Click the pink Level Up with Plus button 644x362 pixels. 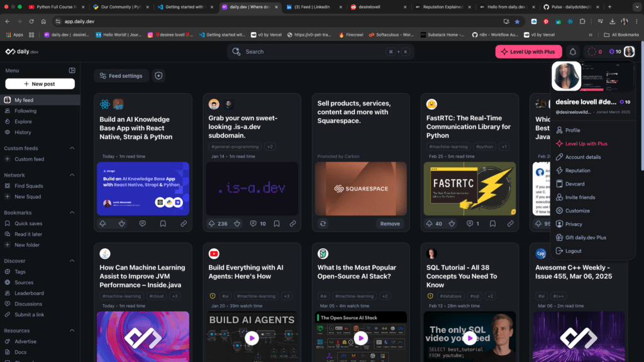pos(528,52)
